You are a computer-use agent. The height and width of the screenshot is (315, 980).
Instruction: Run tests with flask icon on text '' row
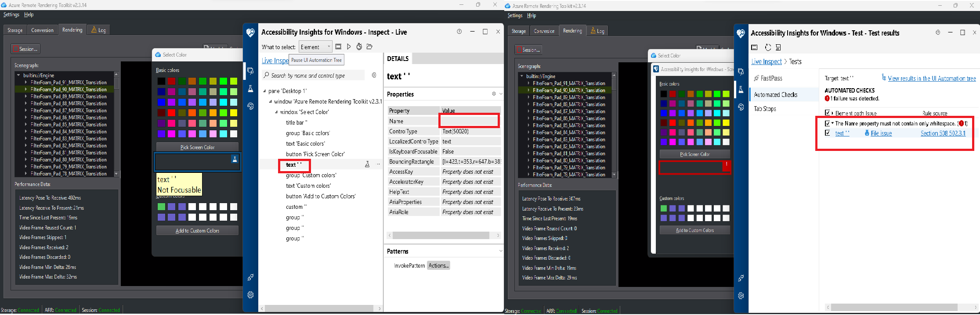[367, 165]
